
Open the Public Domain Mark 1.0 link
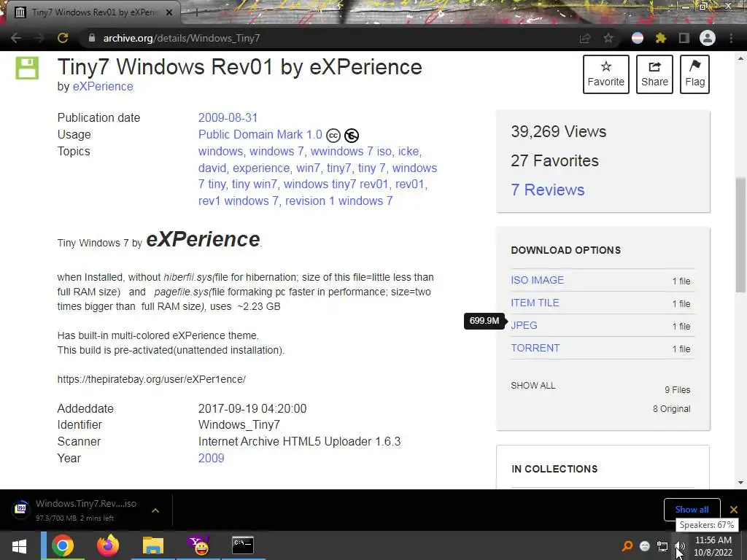pyautogui.click(x=260, y=135)
